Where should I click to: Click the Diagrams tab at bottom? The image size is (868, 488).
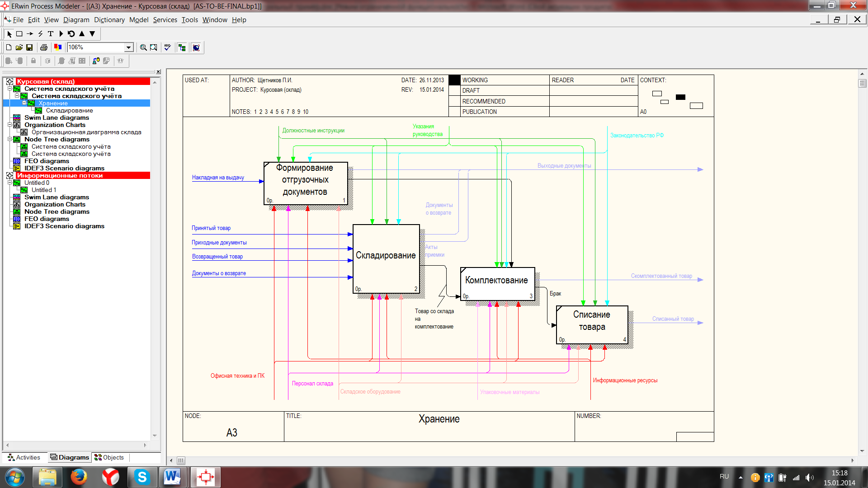(x=67, y=457)
